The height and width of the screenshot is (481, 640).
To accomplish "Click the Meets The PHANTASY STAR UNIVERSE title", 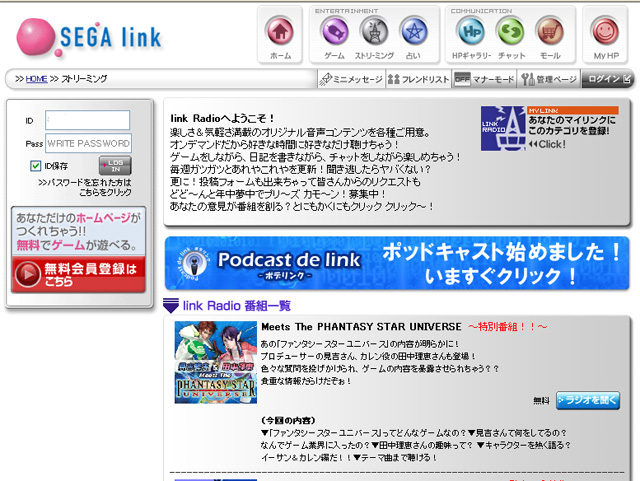I will pos(361,327).
